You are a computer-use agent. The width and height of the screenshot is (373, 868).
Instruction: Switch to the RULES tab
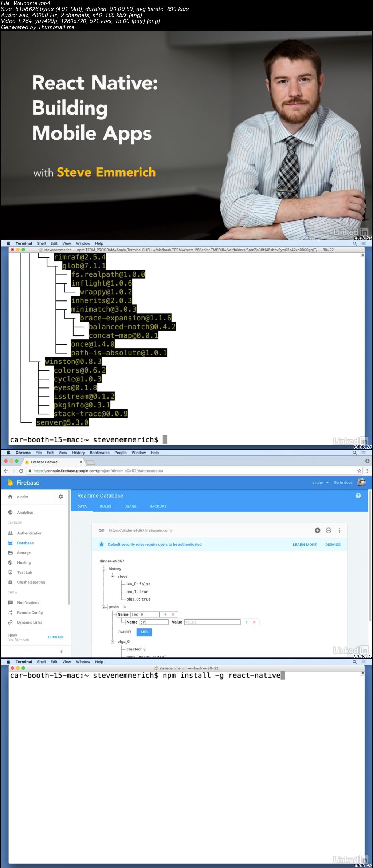pyautogui.click(x=106, y=506)
